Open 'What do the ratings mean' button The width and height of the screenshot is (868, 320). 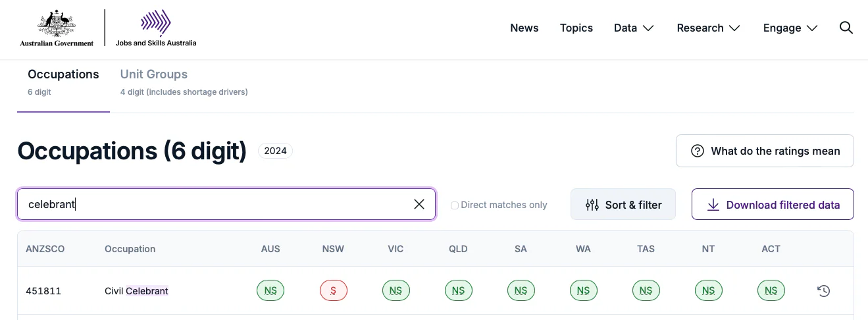click(765, 151)
